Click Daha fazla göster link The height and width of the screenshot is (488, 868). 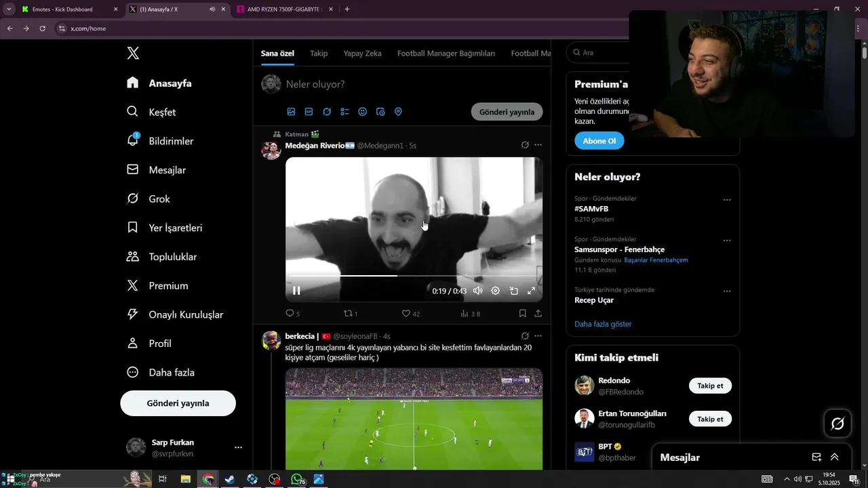[603, 324]
